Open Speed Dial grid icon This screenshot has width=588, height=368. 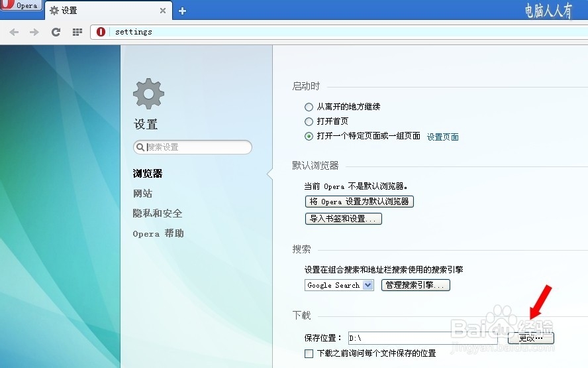click(x=77, y=32)
